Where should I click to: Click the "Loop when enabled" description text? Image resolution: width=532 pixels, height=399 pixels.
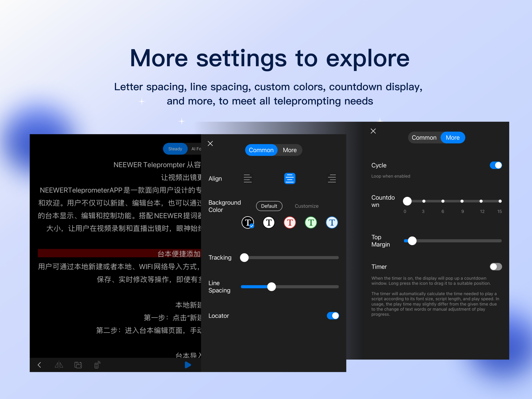391,176
